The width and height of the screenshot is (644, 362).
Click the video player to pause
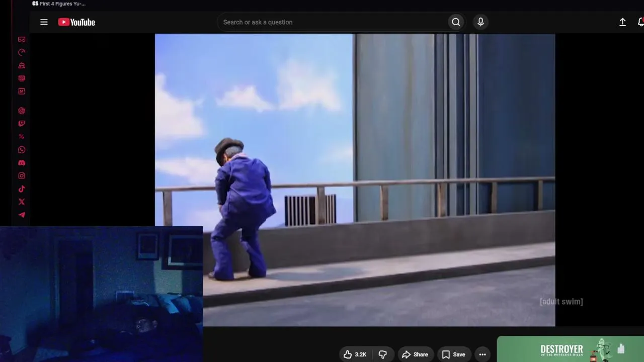click(x=355, y=180)
